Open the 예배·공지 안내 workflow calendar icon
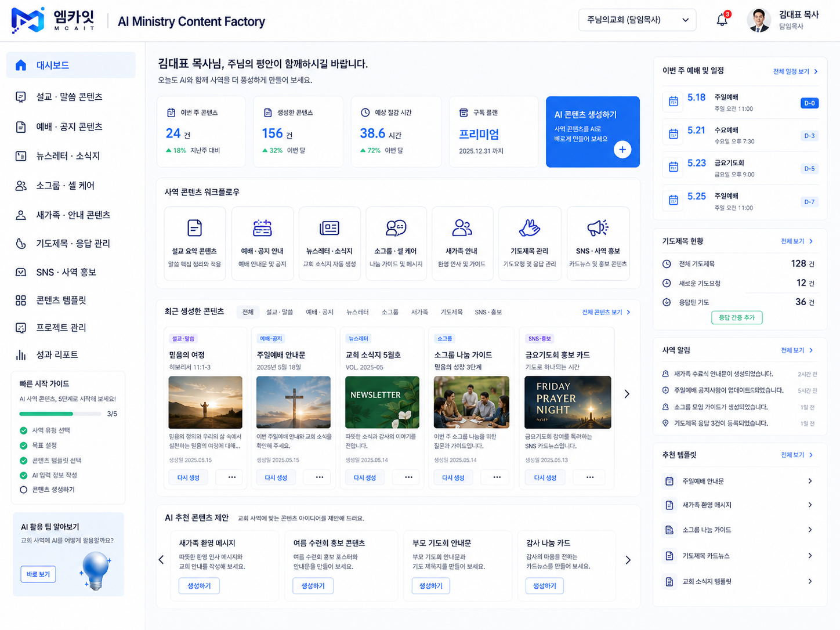 [262, 228]
